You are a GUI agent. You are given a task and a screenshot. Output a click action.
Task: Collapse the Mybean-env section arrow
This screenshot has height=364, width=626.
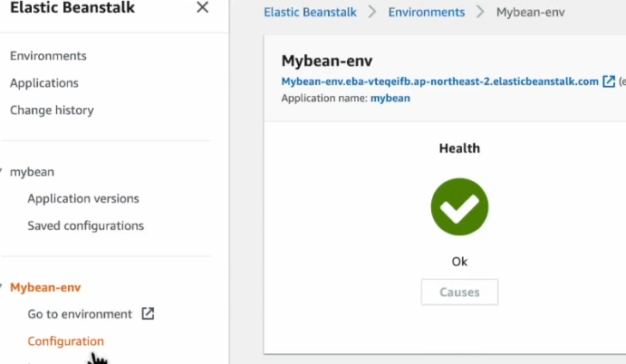click(x=1, y=286)
